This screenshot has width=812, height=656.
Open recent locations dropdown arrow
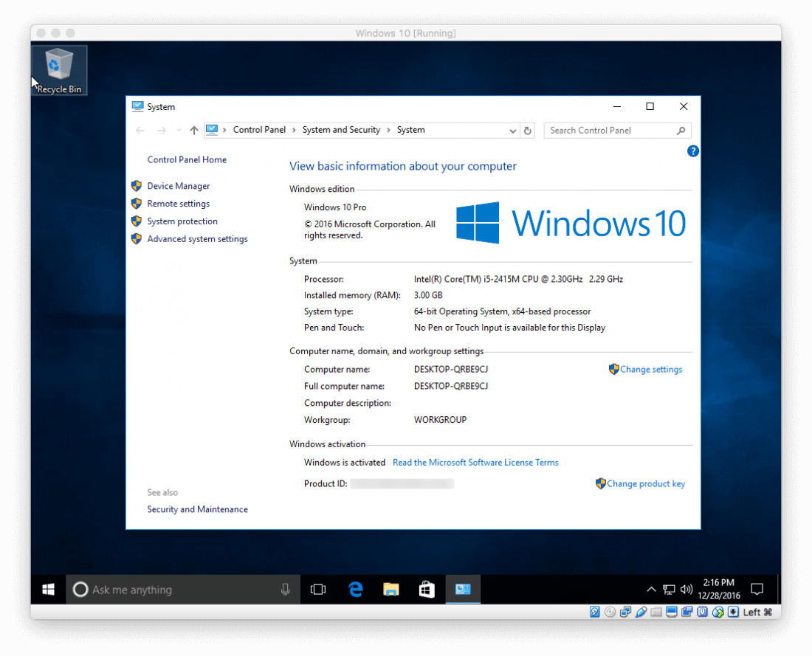[x=179, y=131]
